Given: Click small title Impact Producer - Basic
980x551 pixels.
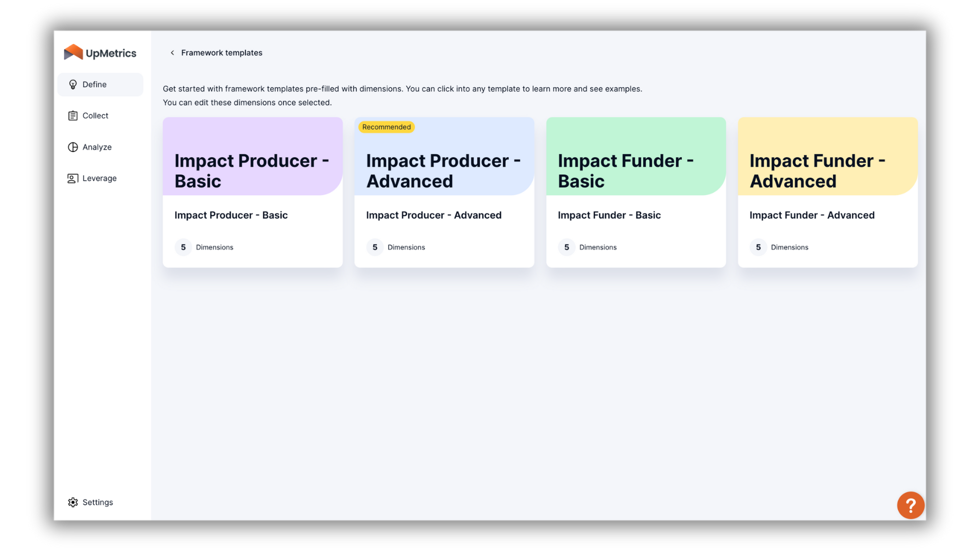Looking at the screenshot, I should tap(231, 215).
